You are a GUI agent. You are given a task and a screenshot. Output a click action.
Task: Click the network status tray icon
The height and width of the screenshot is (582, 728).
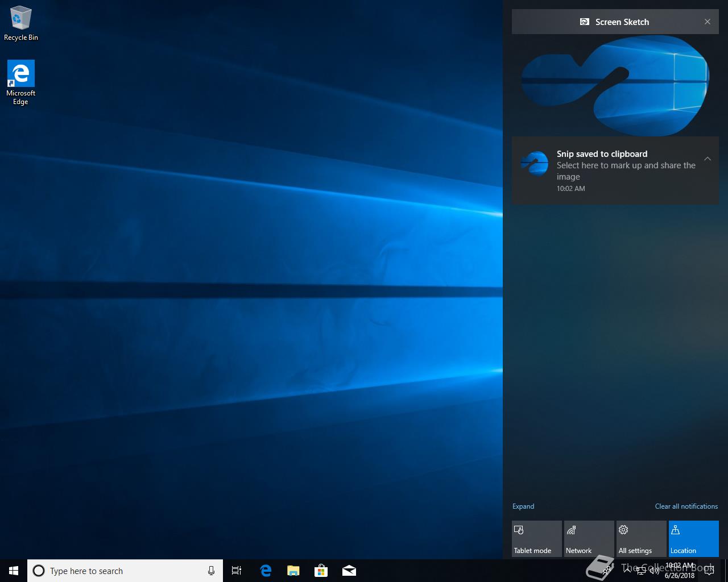coord(641,571)
